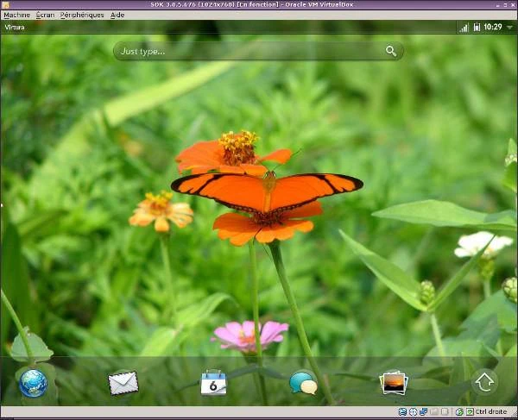
Task: Open the app launcher up-arrow button
Action: coord(484,382)
